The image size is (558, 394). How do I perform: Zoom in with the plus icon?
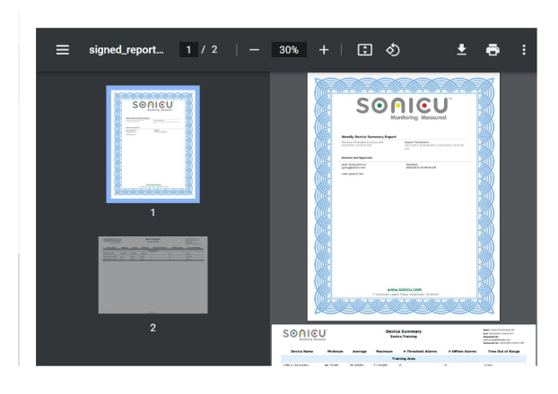click(x=323, y=50)
